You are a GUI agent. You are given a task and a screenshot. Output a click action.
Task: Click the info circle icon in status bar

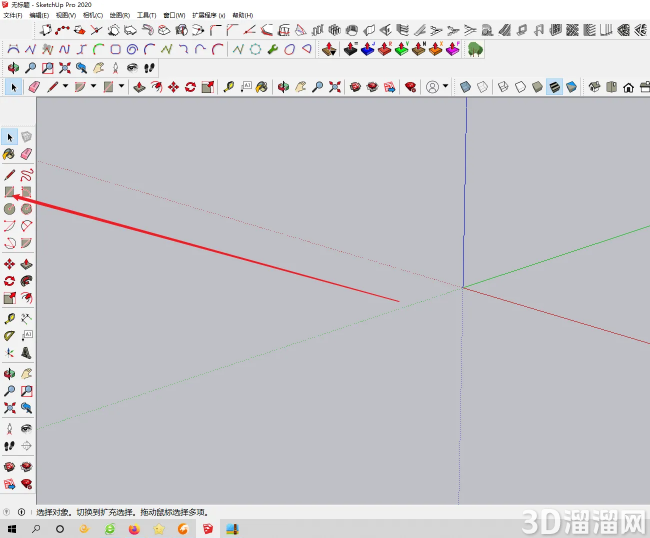21,512
